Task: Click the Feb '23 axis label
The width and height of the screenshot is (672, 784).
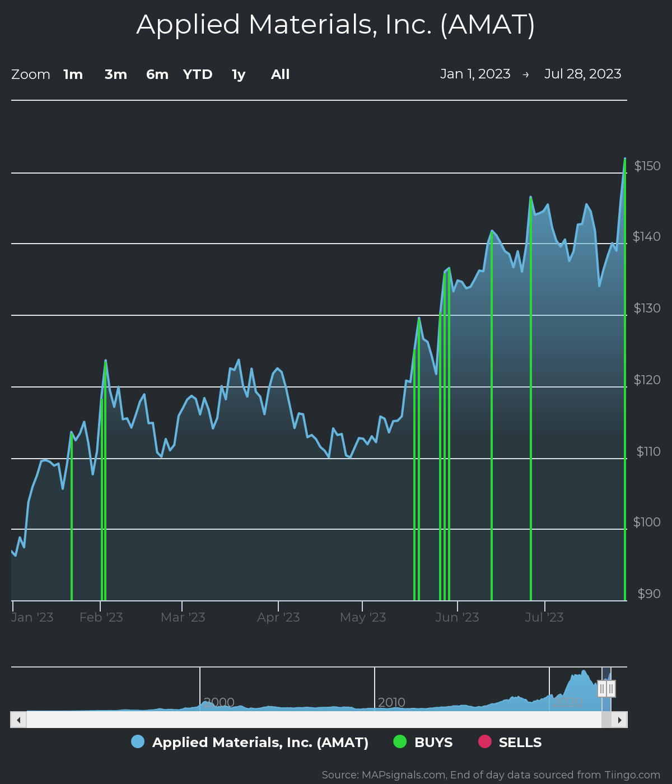Action: click(101, 617)
